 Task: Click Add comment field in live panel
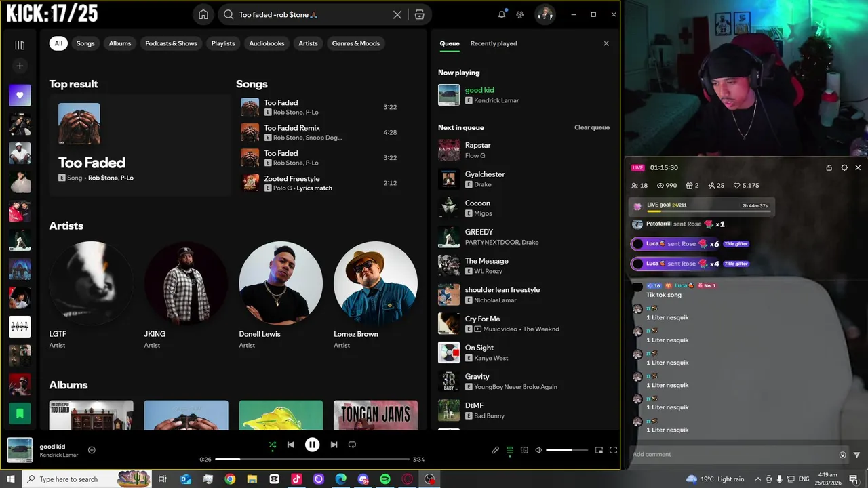(x=732, y=455)
